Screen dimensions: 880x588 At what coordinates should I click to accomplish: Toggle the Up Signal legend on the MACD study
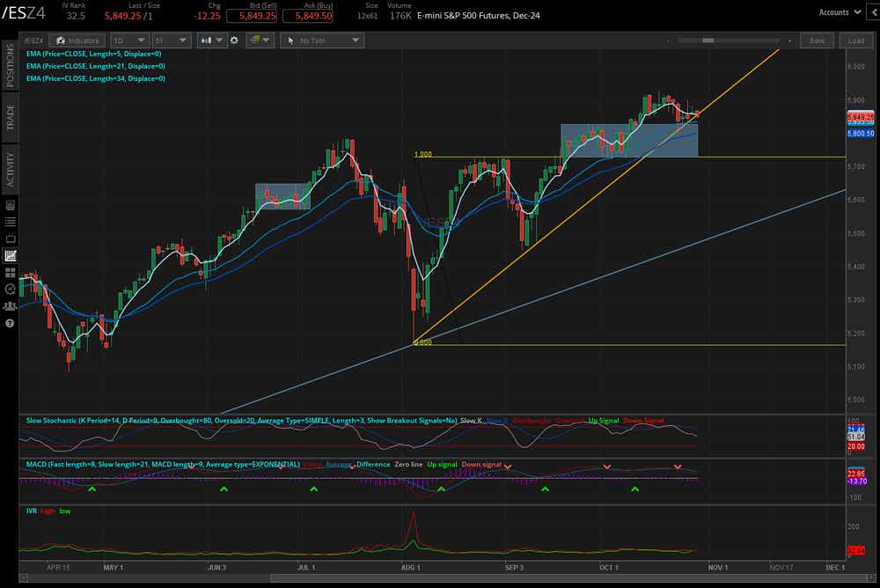[x=442, y=464]
